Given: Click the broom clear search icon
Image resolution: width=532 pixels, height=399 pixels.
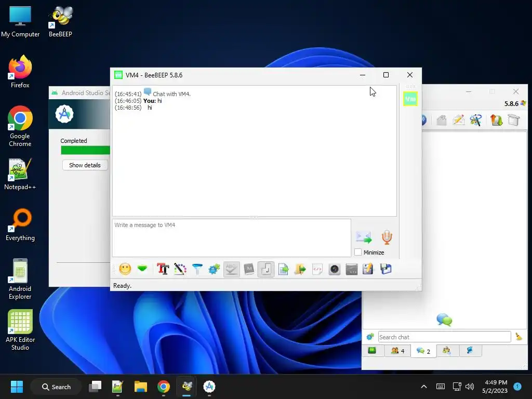Looking at the screenshot, I should [519, 337].
